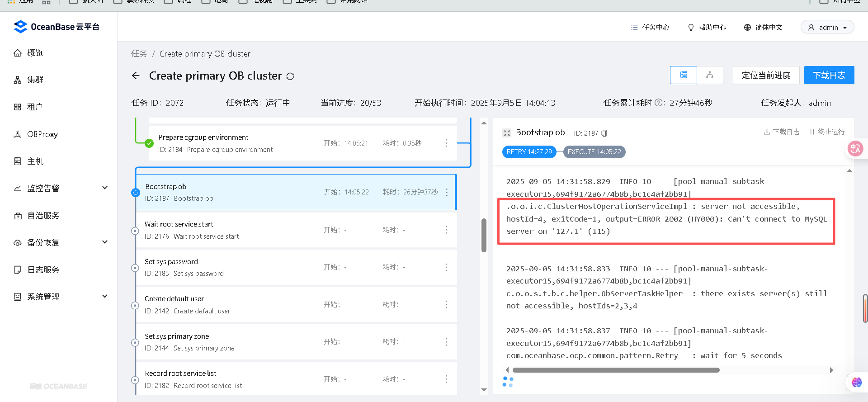Open the 任务中心 task center

pos(650,28)
